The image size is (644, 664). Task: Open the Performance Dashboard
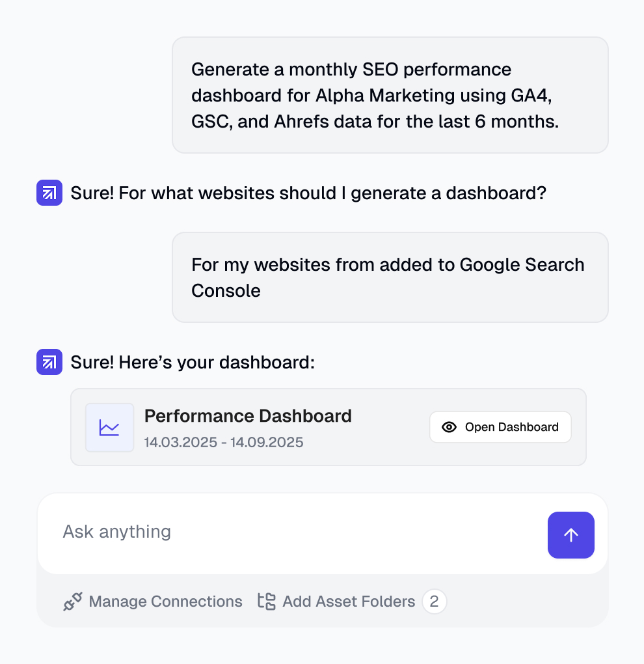pyautogui.click(x=500, y=427)
